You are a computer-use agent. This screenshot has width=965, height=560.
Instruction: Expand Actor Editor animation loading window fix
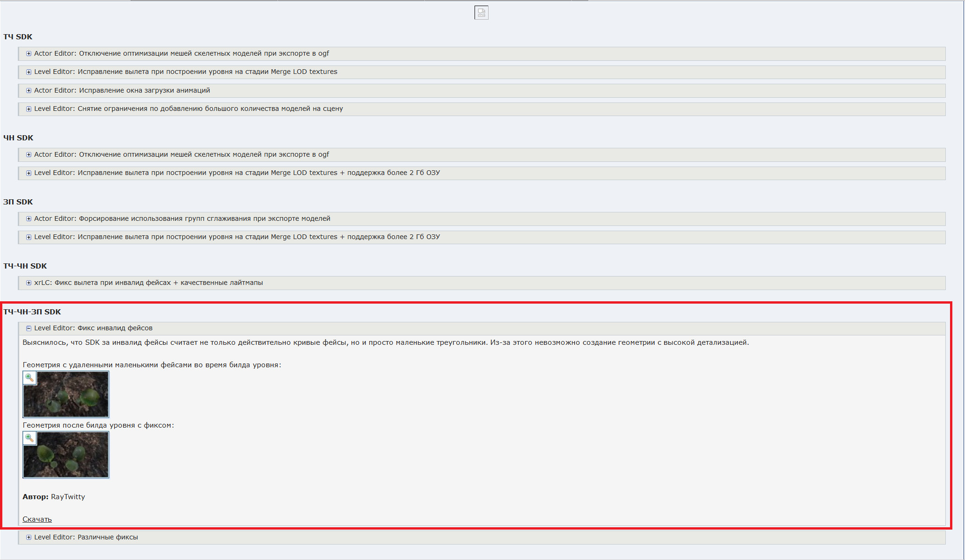482,90
